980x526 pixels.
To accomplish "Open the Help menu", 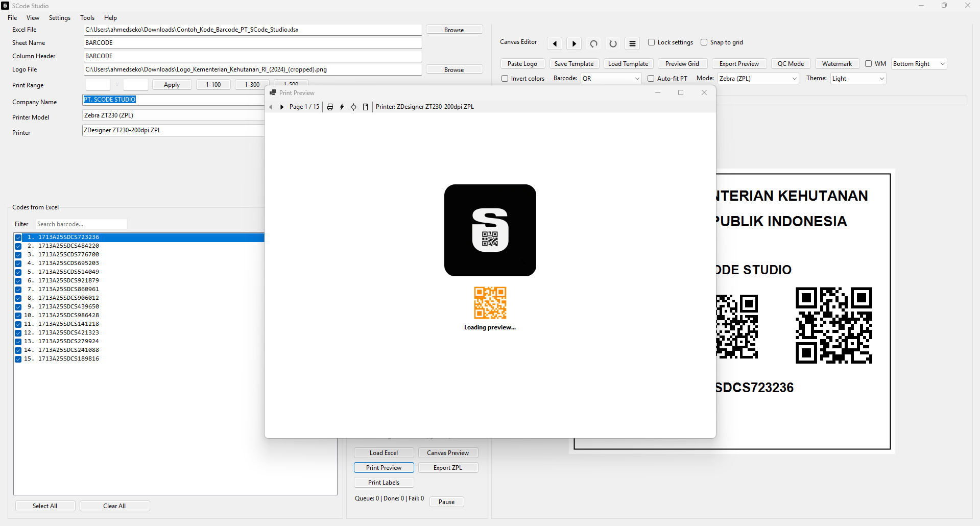I will point(110,18).
